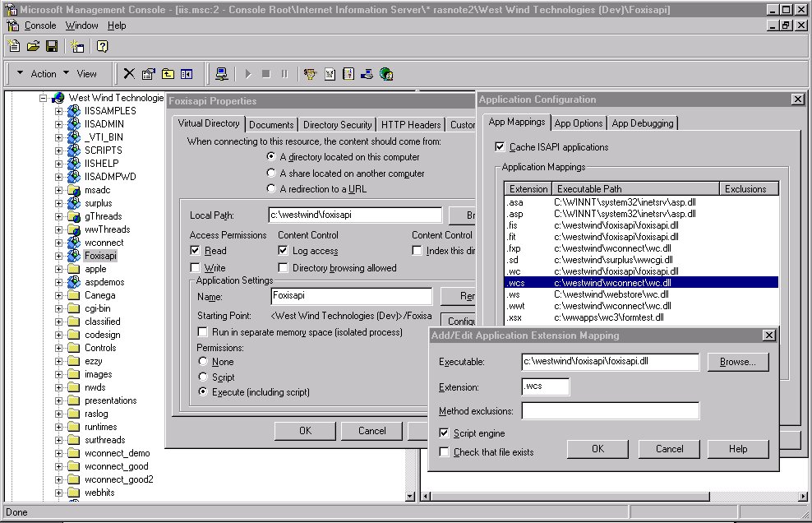Choose the Script permissions option
This screenshot has width=812, height=523.
[203, 377]
